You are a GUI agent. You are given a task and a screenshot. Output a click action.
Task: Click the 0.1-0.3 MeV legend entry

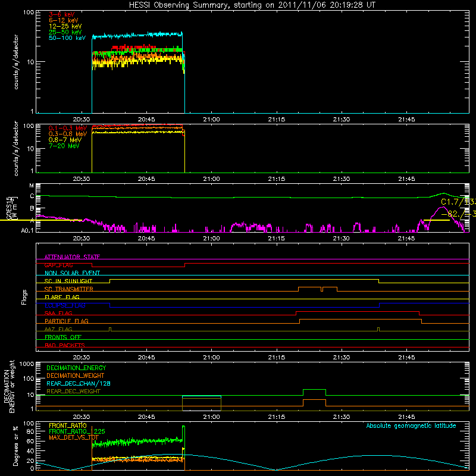click(68, 128)
